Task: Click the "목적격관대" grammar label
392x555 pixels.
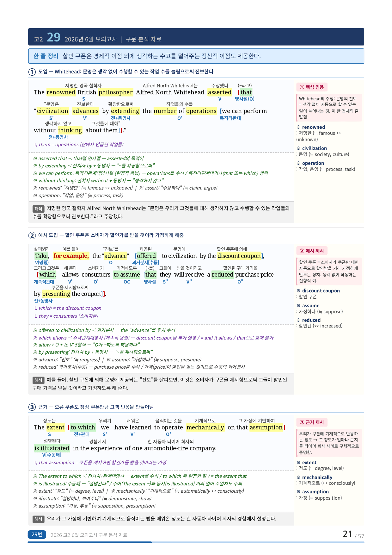Action: click(230, 118)
